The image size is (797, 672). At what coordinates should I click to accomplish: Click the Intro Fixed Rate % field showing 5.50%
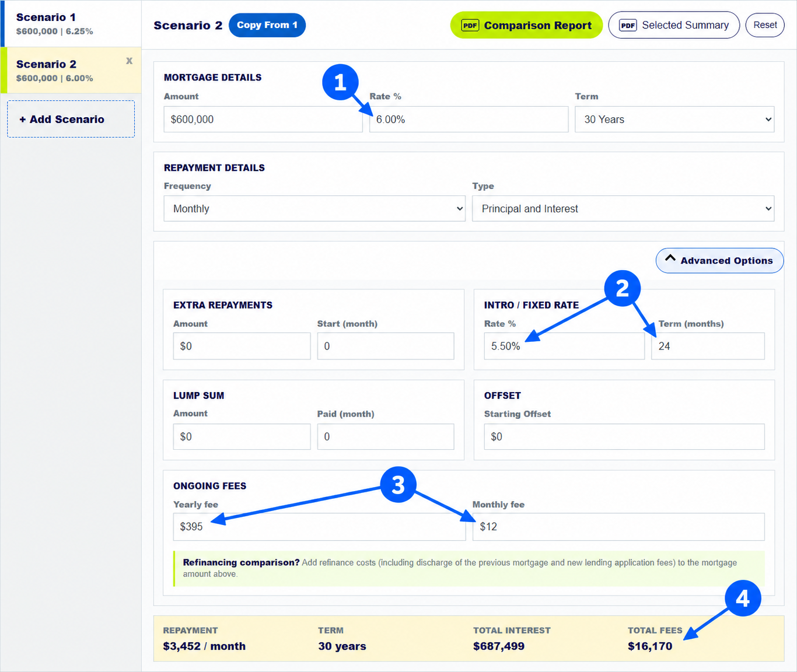click(x=564, y=346)
